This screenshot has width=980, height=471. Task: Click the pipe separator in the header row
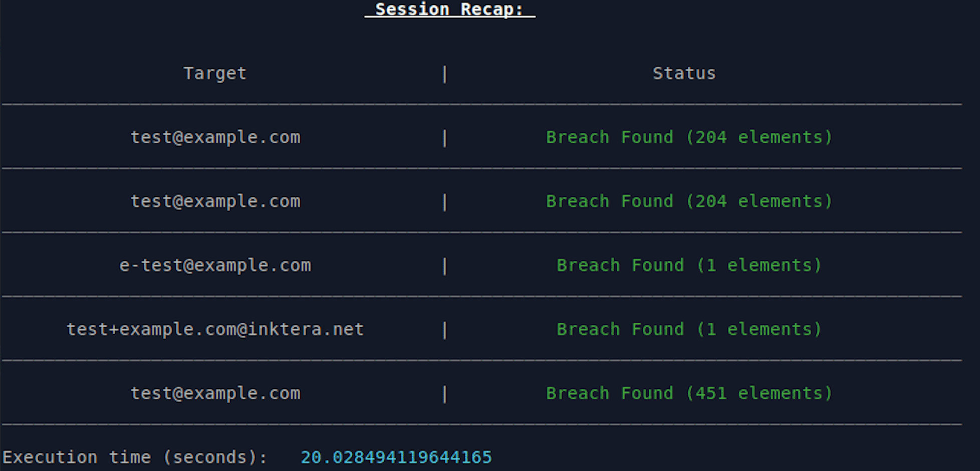coord(444,74)
